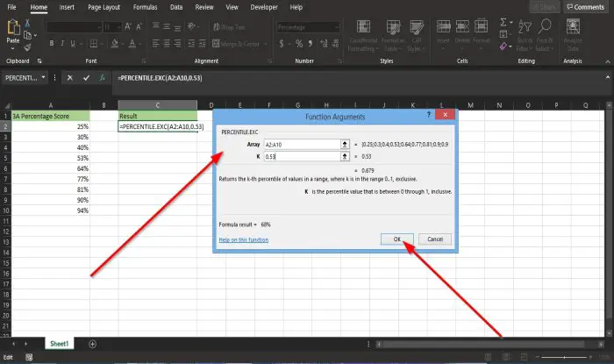Add a new sheet with plus icon
614x364 pixels.
point(92,344)
